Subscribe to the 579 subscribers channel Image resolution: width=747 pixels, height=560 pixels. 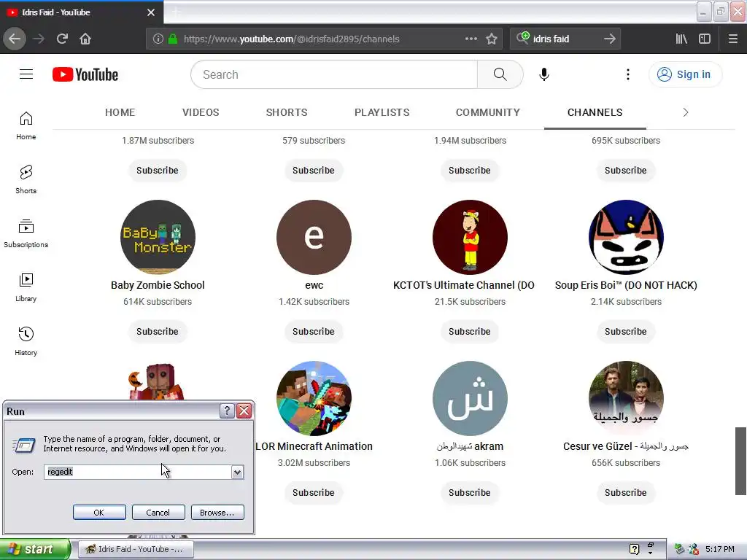(x=314, y=171)
